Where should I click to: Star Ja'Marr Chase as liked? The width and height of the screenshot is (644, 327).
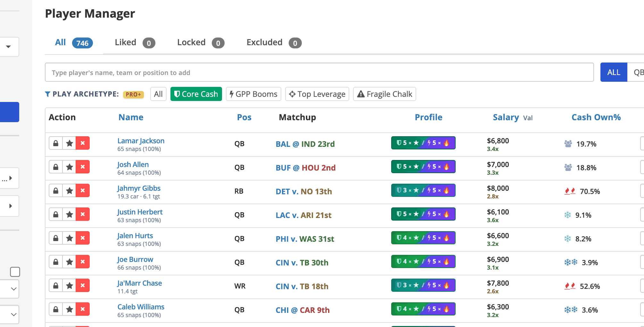point(69,286)
